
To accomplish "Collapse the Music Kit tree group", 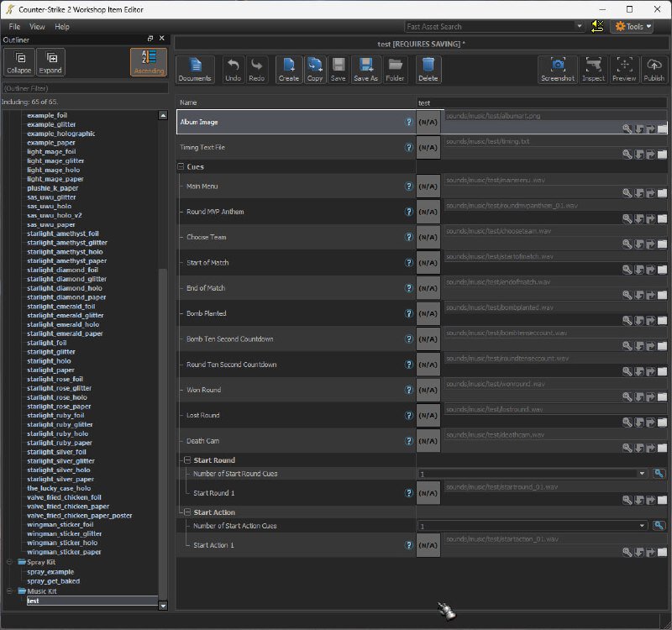I will [x=10, y=591].
